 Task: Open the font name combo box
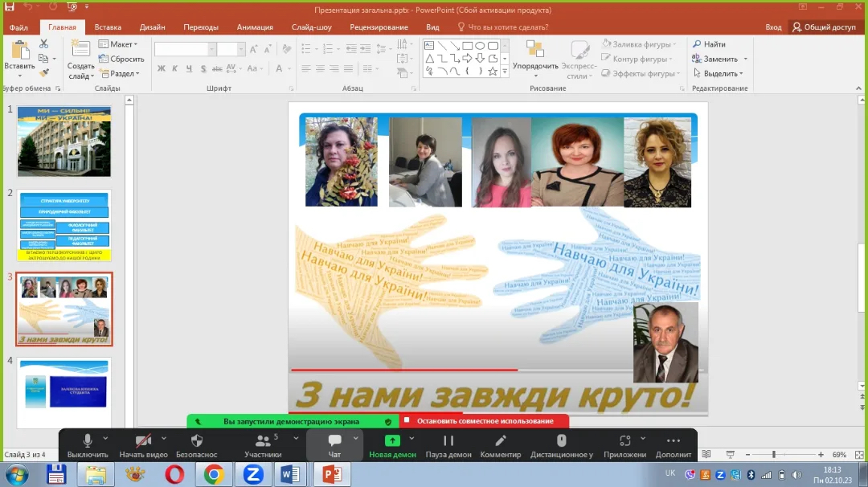click(183, 49)
